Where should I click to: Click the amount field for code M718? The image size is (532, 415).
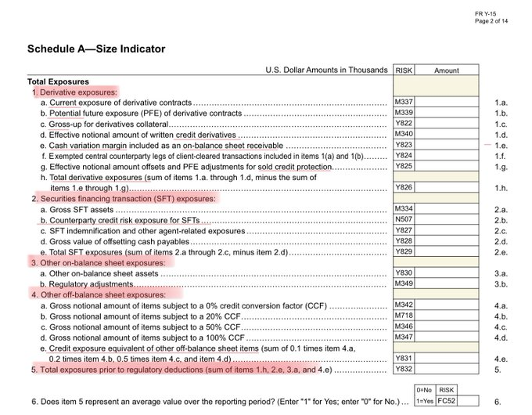pyautogui.click(x=447, y=316)
